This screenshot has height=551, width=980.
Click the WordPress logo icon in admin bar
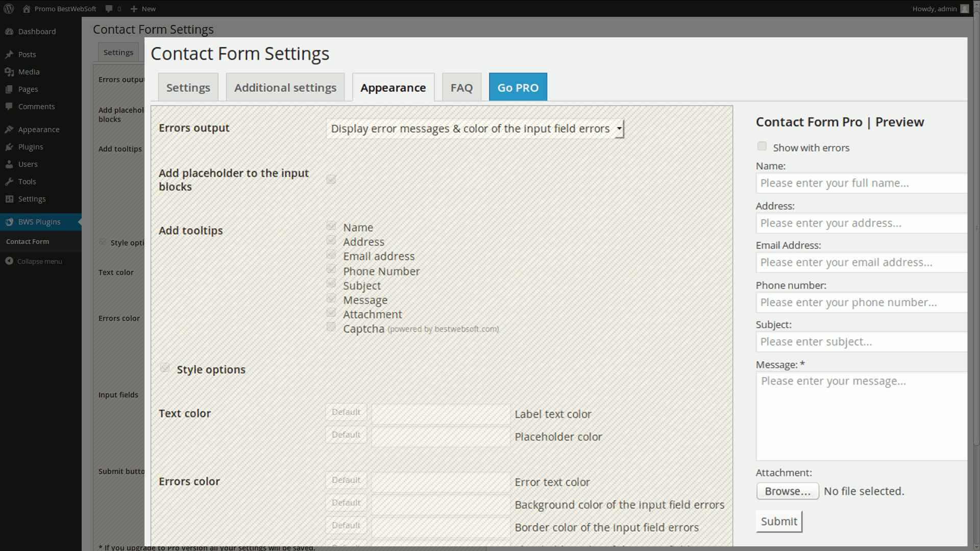9,9
